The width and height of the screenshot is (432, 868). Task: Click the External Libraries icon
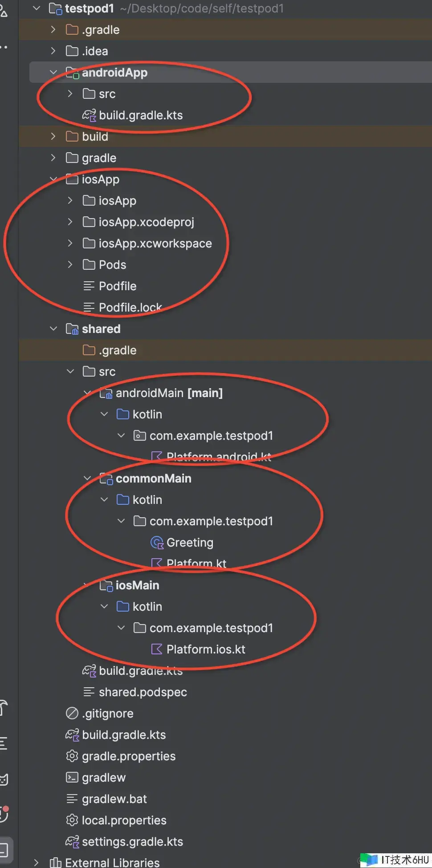pyautogui.click(x=56, y=863)
